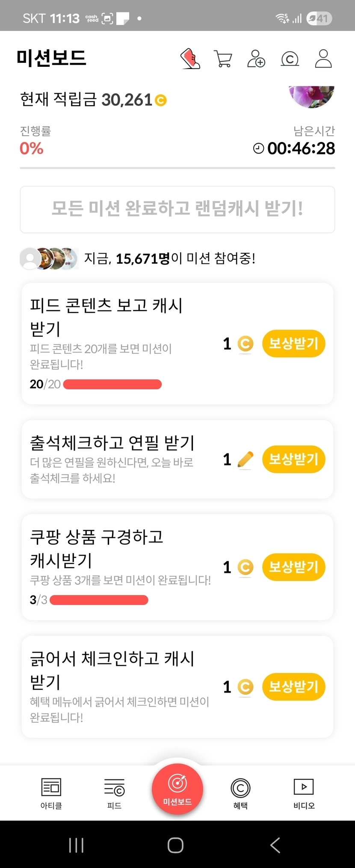Tap the participant avatars group
Viewport: 355px width, 868px height.
pos(49,258)
